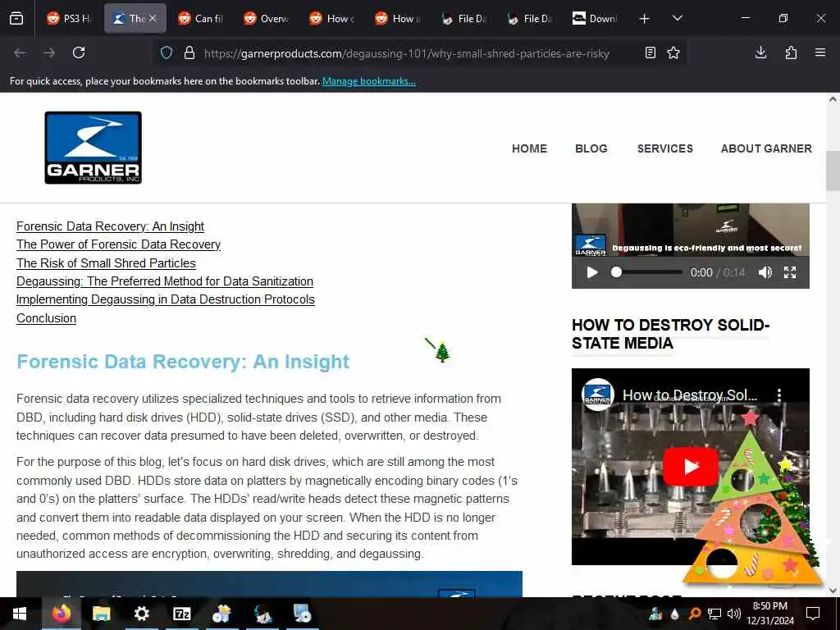
Task: View site security padlock information
Action: (189, 53)
